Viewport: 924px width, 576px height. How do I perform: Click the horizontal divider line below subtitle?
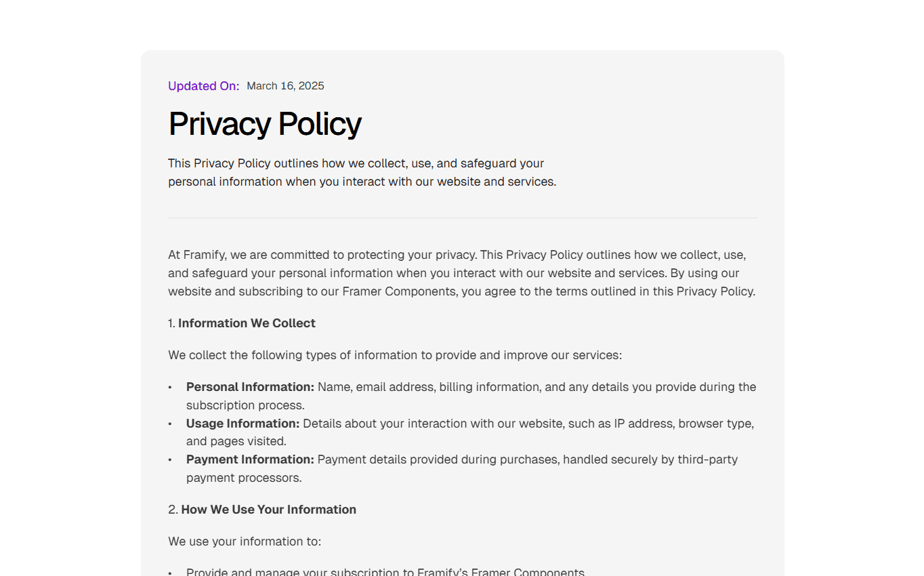pos(463,218)
